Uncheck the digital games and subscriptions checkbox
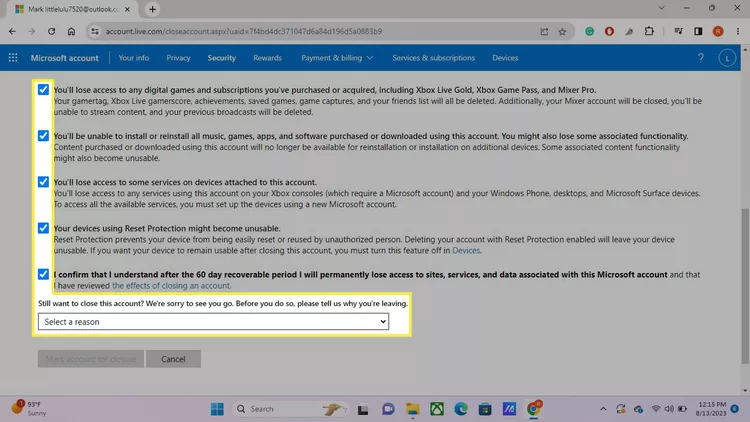 [x=43, y=89]
